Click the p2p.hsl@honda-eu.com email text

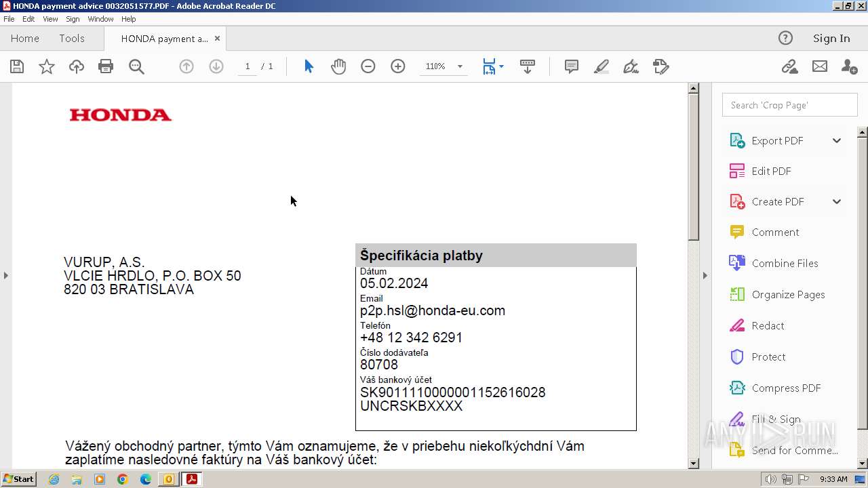pos(433,310)
